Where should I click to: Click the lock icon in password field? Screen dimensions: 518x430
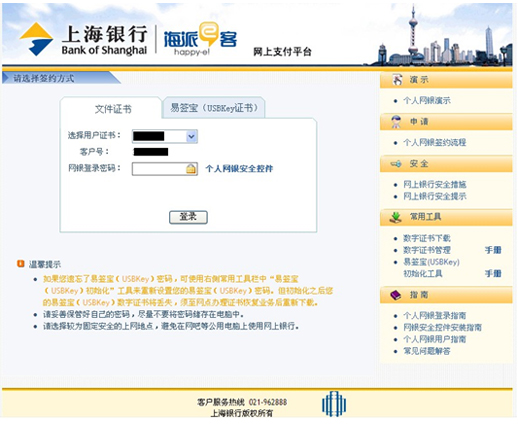[191, 169]
